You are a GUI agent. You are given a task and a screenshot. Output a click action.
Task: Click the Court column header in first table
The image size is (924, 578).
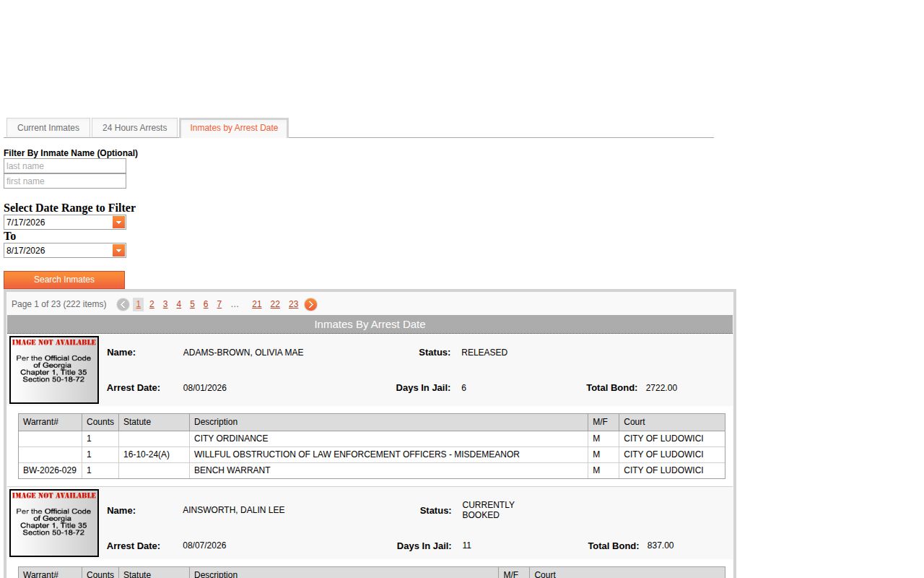coord(672,422)
